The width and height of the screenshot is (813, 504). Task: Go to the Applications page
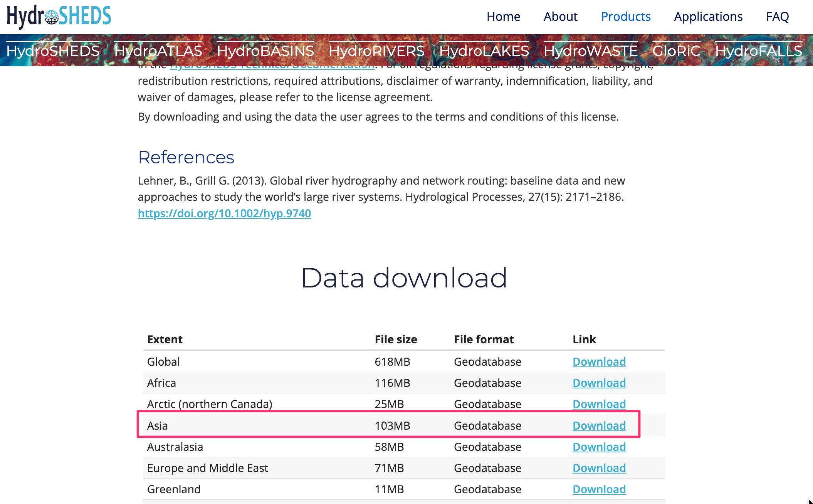click(x=708, y=17)
